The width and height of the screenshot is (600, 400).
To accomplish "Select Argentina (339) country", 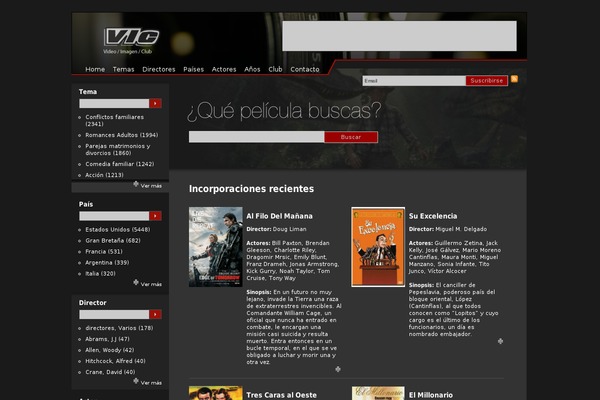I will (x=107, y=263).
